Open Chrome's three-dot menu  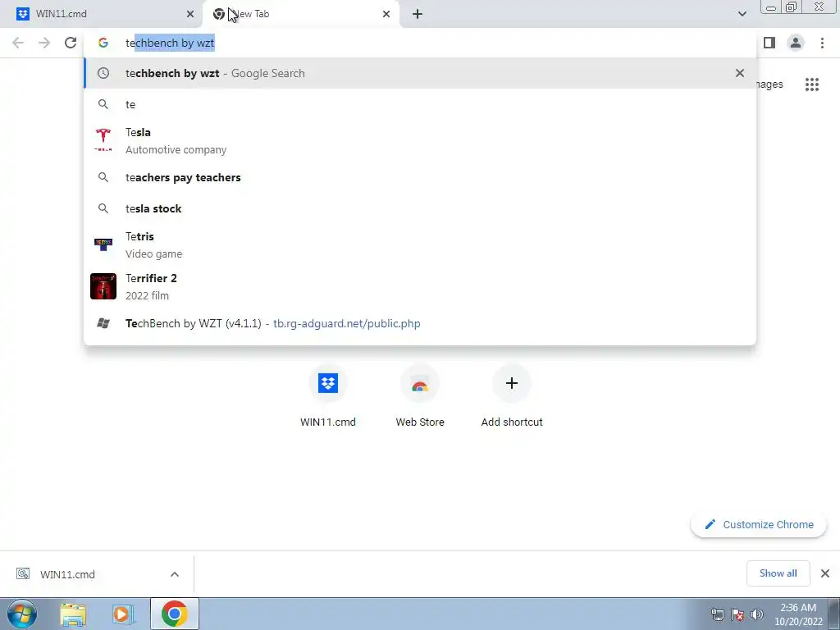tap(822, 43)
